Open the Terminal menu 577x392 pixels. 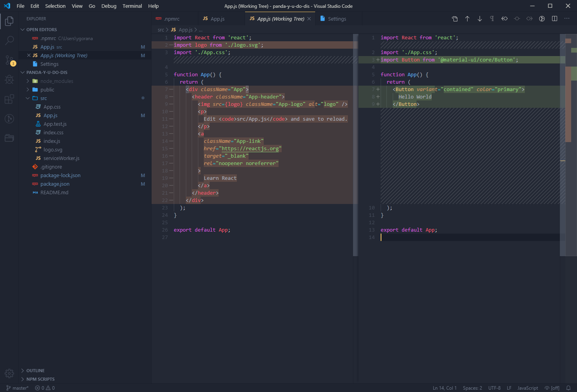(x=132, y=6)
